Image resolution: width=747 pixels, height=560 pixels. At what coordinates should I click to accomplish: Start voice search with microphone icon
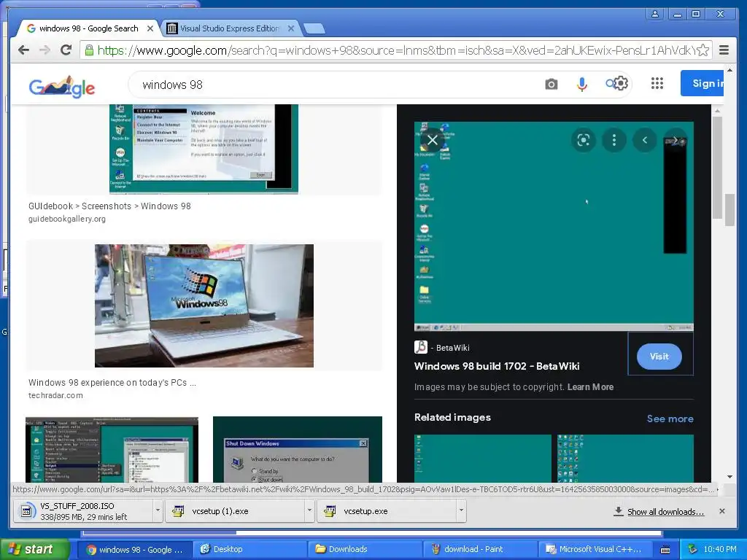581,85
